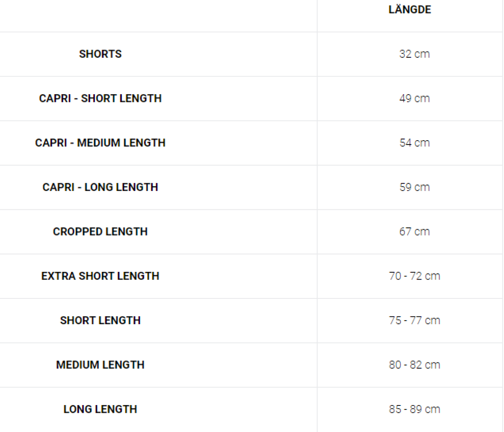This screenshot has width=504, height=432.
Task: Click the 70 - 72 cm value
Action: click(x=414, y=276)
